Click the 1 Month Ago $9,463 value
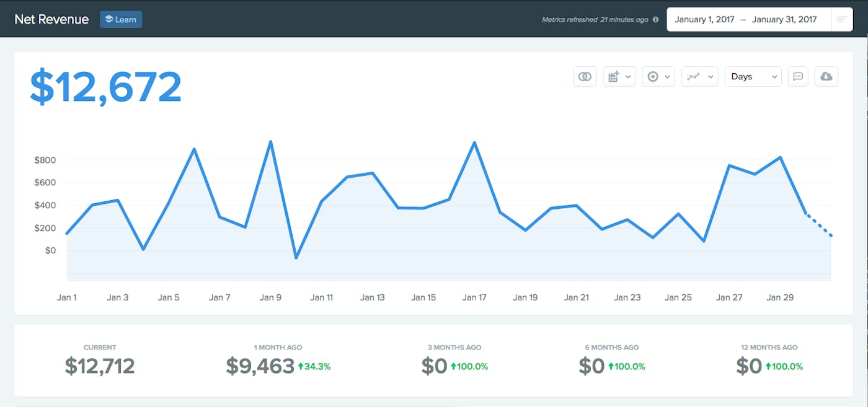This screenshot has width=868, height=407. (x=260, y=366)
